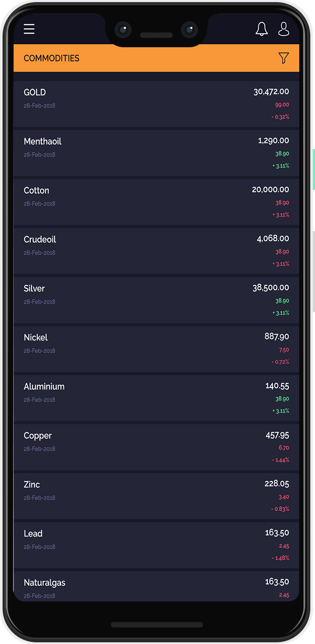Viewport: 315px width, 644px height.
Task: View Crudeoil commodity row
Action: [x=156, y=251]
